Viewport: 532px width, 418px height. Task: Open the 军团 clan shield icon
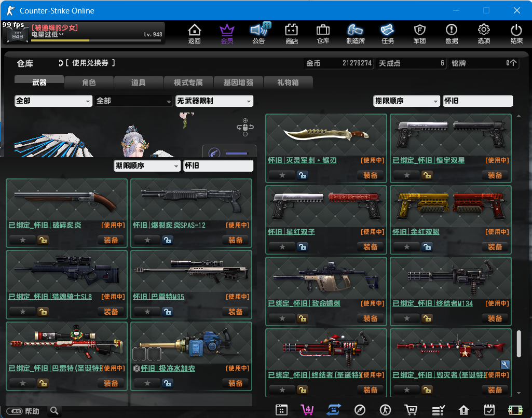[420, 34]
